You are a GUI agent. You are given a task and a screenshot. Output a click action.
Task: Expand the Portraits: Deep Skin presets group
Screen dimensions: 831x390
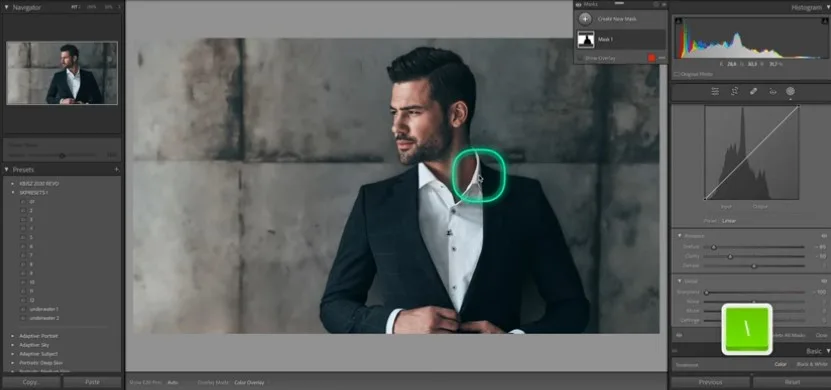[13, 363]
